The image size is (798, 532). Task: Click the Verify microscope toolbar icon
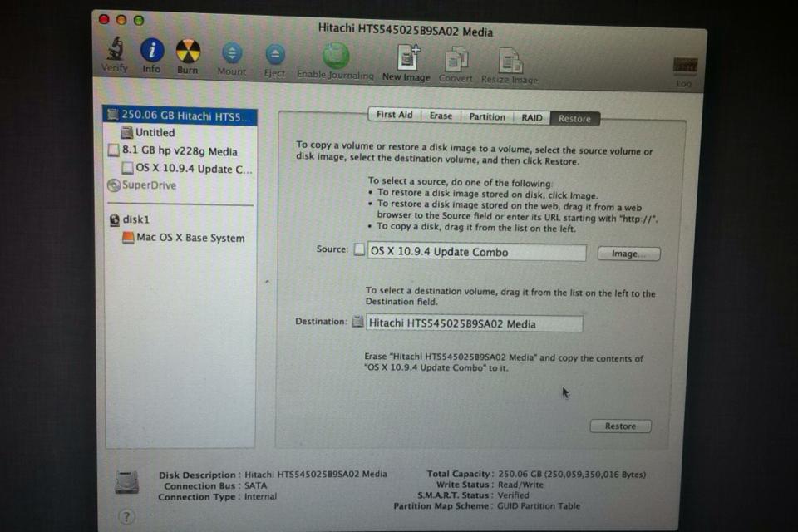click(116, 49)
